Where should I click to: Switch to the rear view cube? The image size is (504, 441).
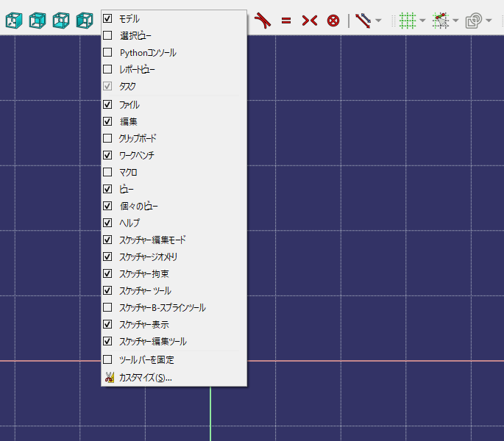pos(38,21)
